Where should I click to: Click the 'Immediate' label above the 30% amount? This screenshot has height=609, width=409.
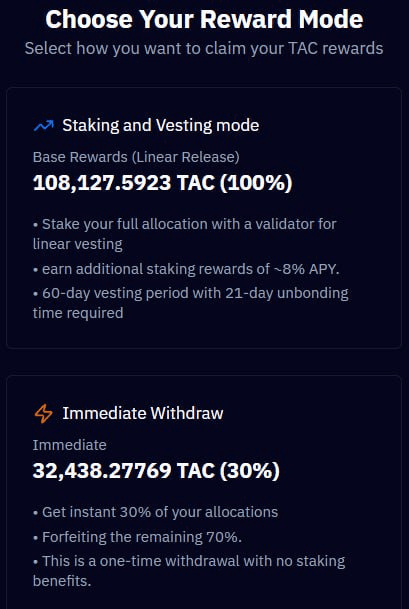(70, 445)
